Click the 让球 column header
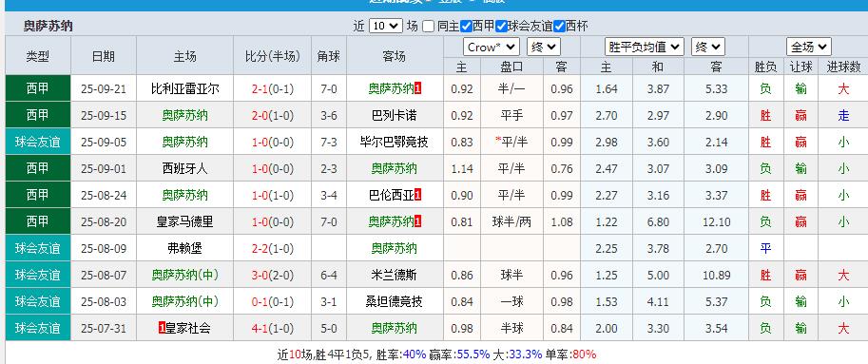Screen dimensions: 868x364 pyautogui.click(x=800, y=67)
